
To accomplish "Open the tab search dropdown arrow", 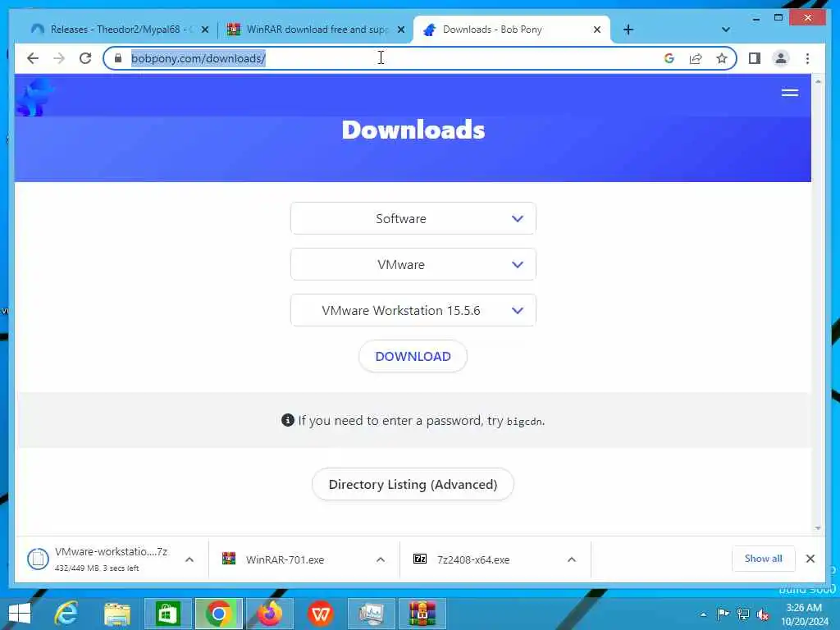I will click(726, 30).
